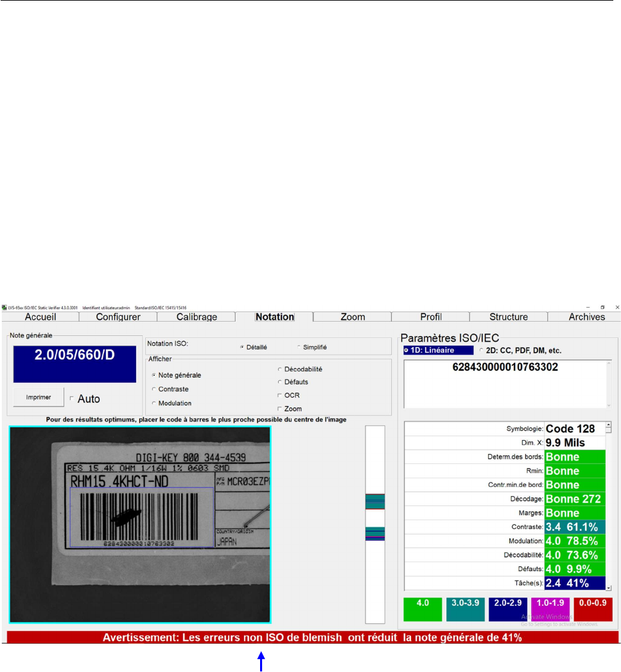Screen dimensions: 621x672
Task: Click the red 0.0-0.9 grade legend
Action: tap(593, 609)
